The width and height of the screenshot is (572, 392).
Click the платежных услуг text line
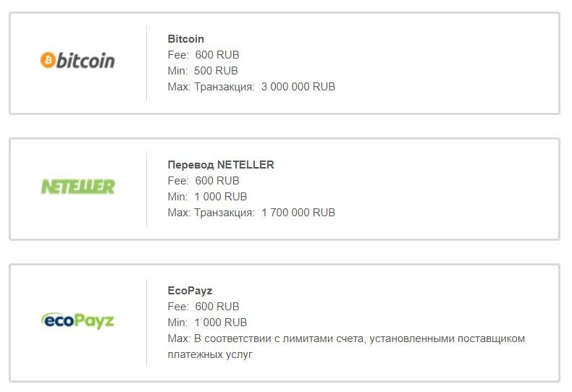tap(210, 354)
